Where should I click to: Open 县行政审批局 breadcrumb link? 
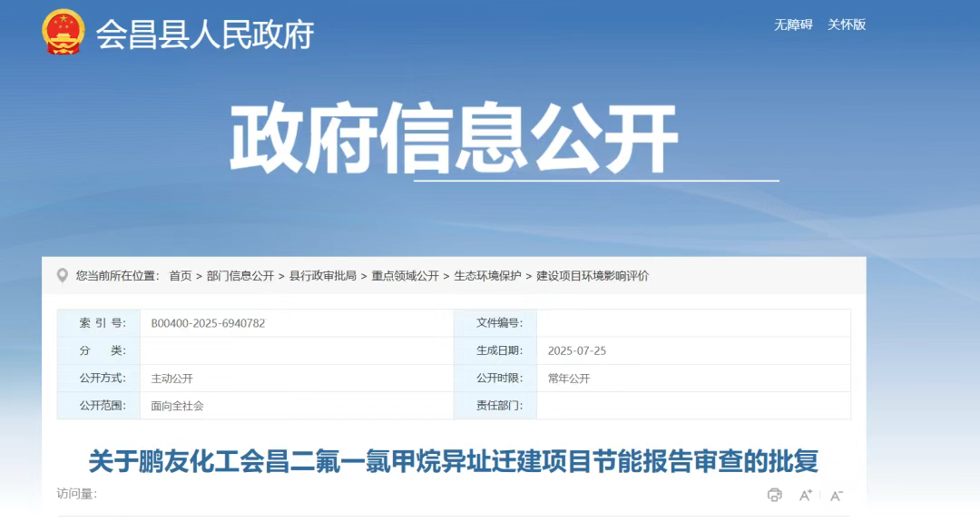click(322, 276)
